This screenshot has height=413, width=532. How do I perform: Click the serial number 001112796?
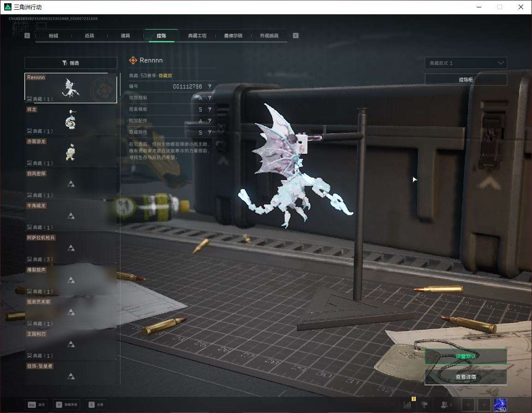tap(187, 87)
